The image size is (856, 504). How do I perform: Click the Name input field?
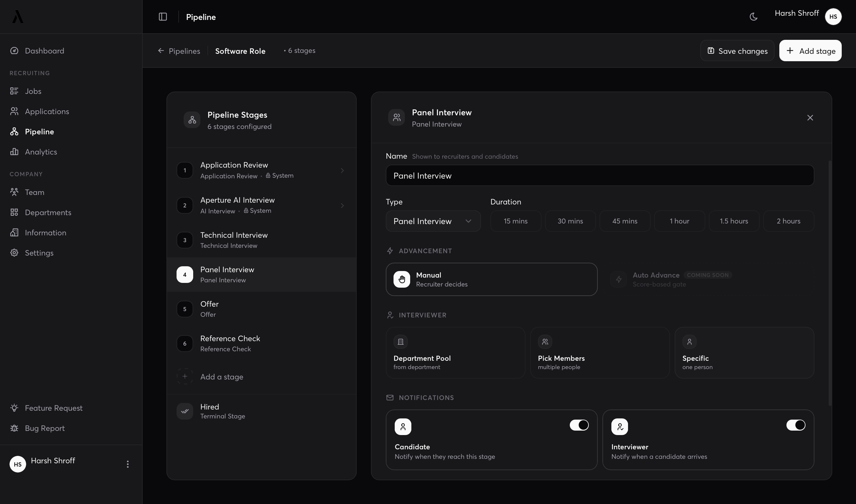click(x=600, y=175)
